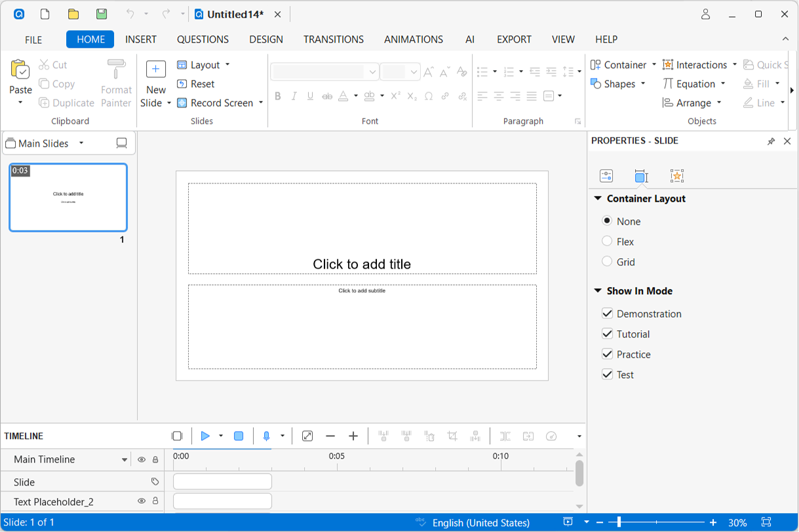Collapse the Container Layout section
The height and width of the screenshot is (532, 799).
click(x=597, y=199)
